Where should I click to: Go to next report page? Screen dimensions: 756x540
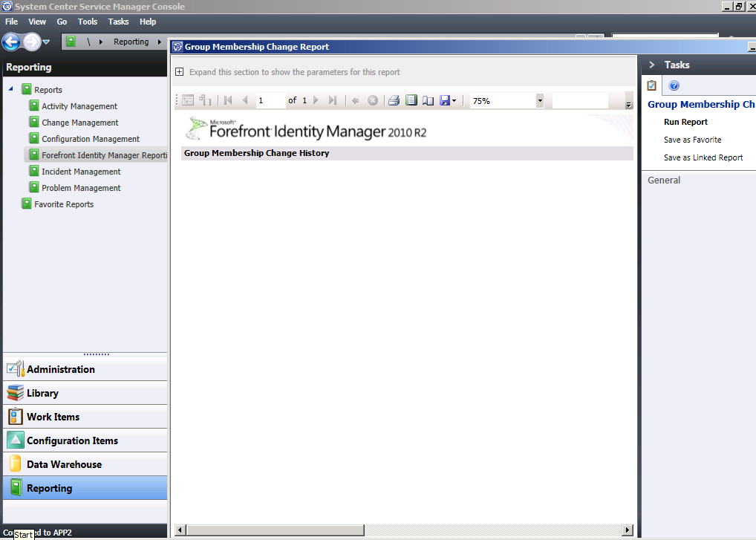point(316,100)
